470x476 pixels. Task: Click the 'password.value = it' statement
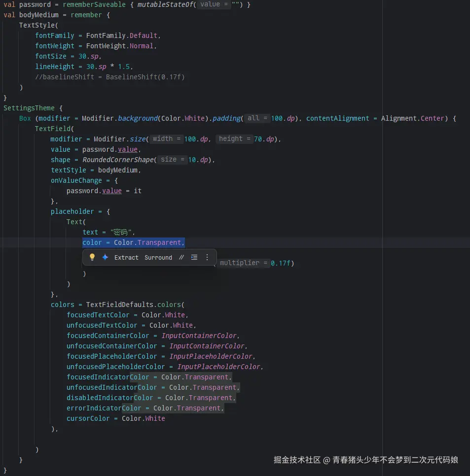(104, 191)
